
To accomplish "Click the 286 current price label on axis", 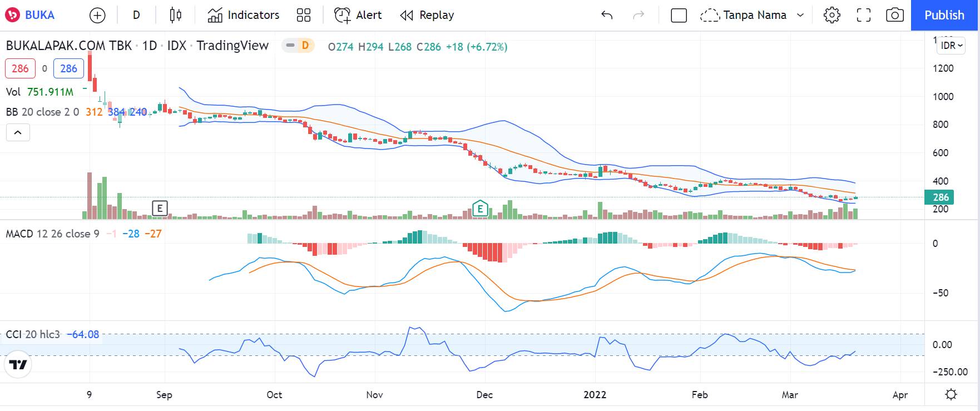I will click(939, 197).
